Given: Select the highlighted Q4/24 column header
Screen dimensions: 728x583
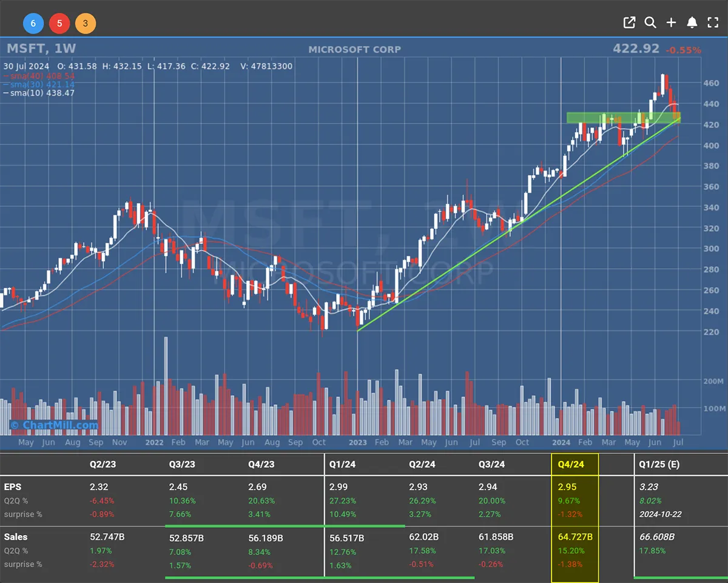Looking at the screenshot, I should 570,465.
